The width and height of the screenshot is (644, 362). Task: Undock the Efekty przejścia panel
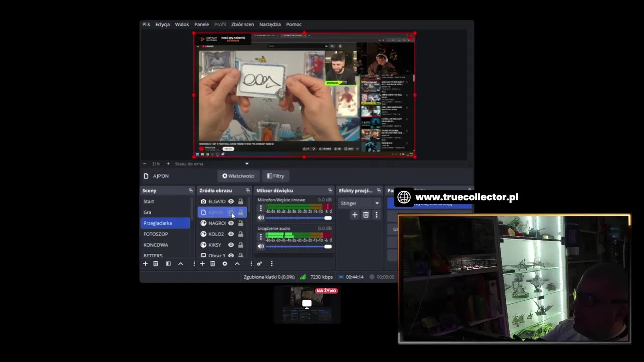tap(378, 190)
